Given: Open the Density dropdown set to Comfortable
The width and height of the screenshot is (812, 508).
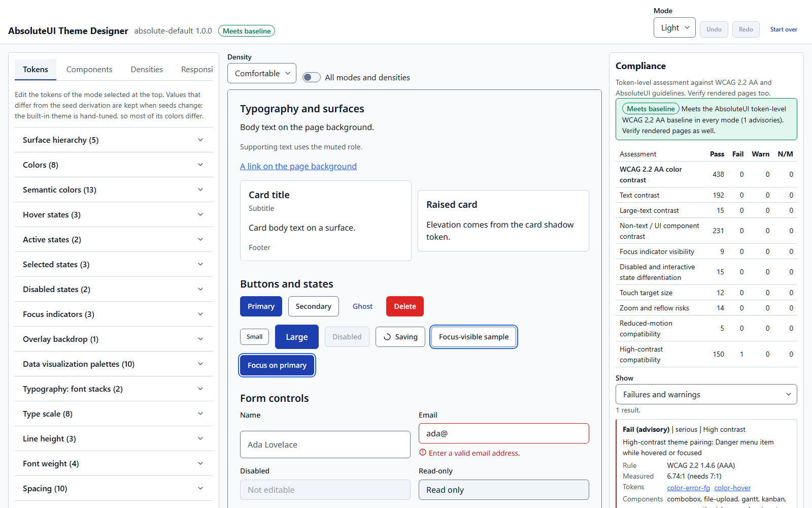Looking at the screenshot, I should click(262, 73).
